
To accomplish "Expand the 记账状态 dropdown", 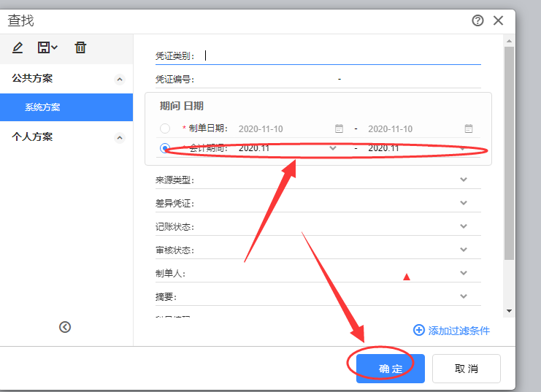I will pos(464,226).
